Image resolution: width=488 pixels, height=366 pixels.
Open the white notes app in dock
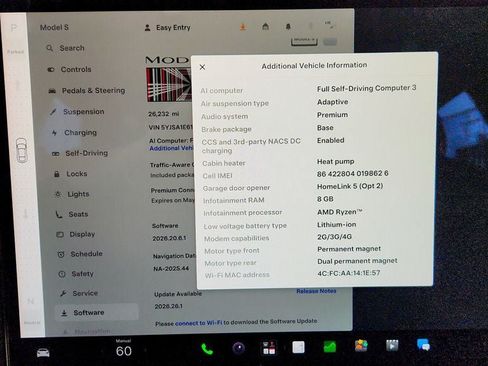pyautogui.click(x=298, y=347)
